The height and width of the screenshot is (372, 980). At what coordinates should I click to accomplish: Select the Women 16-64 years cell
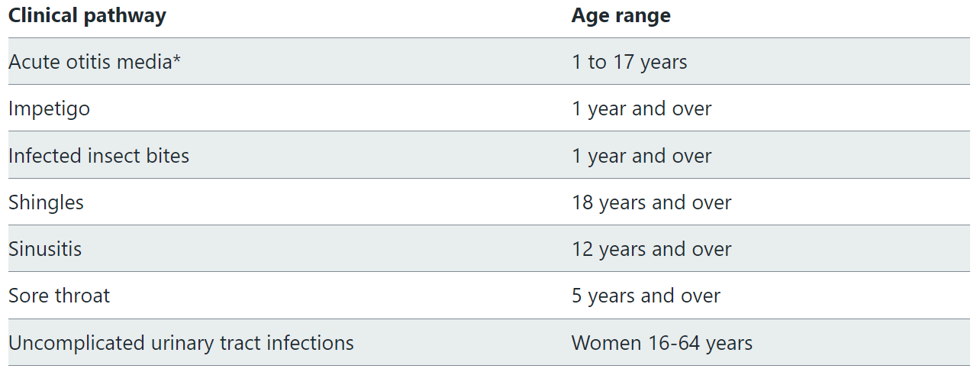tap(662, 342)
